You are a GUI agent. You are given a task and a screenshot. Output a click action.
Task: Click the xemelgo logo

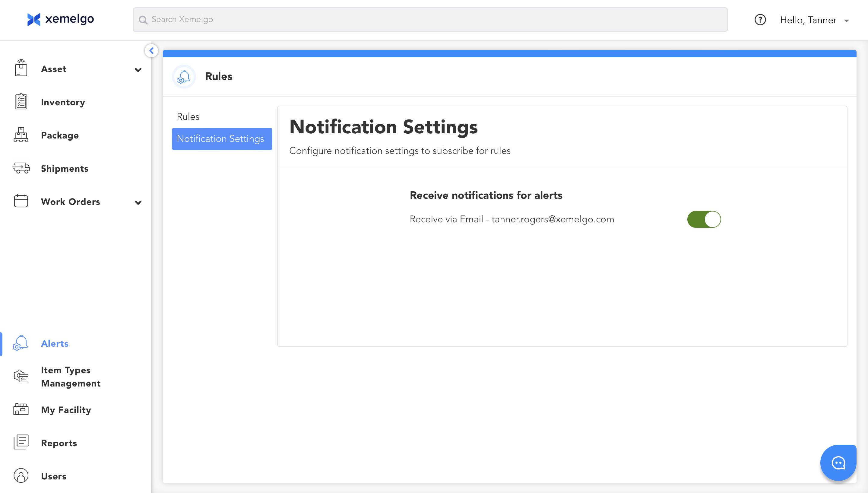(x=61, y=19)
